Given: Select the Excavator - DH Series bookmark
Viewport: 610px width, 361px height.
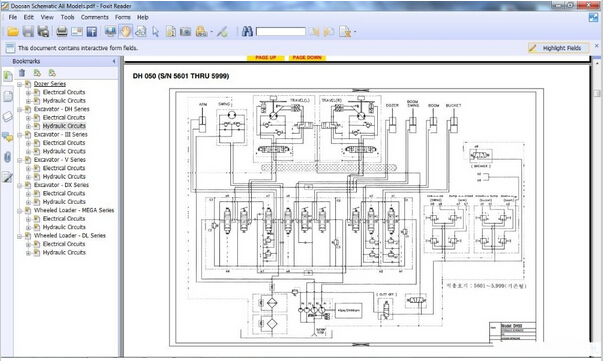Looking at the screenshot, I should (61, 109).
